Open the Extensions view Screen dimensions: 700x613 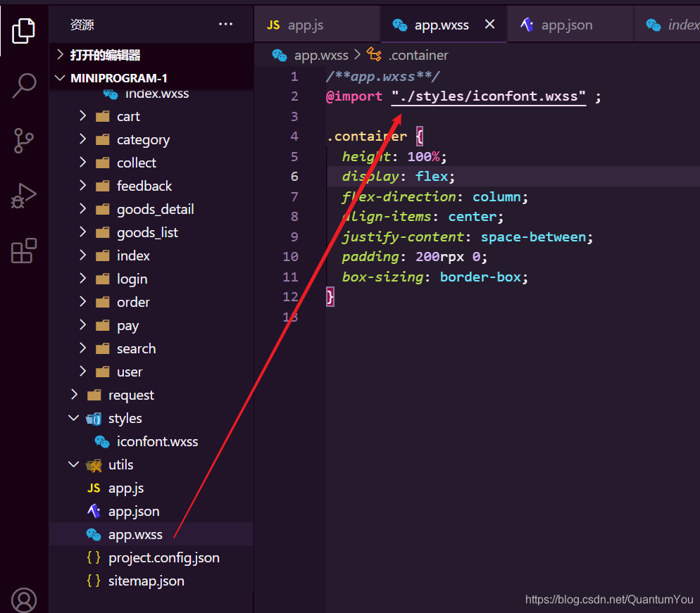click(x=24, y=251)
